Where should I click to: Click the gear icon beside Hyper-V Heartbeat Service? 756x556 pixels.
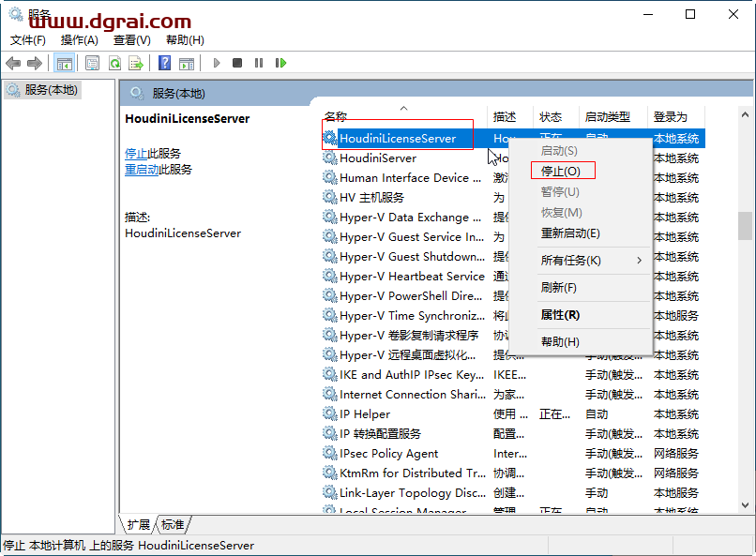click(330, 276)
